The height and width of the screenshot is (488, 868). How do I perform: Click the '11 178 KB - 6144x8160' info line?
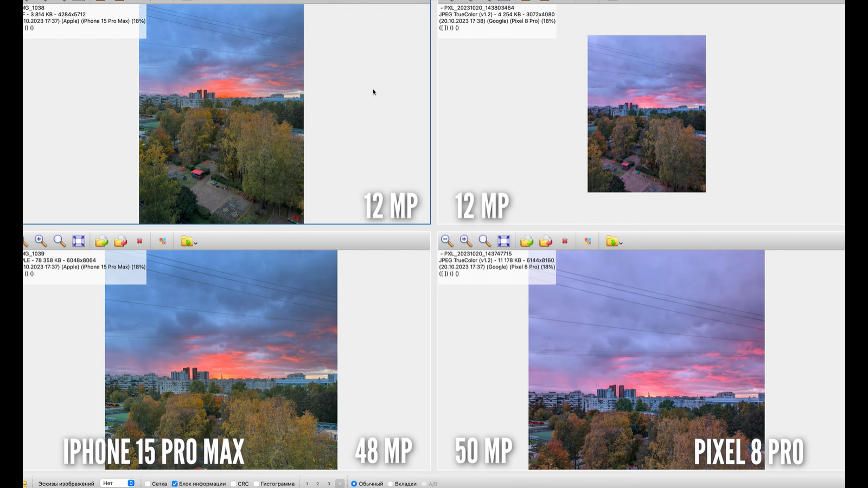click(497, 260)
